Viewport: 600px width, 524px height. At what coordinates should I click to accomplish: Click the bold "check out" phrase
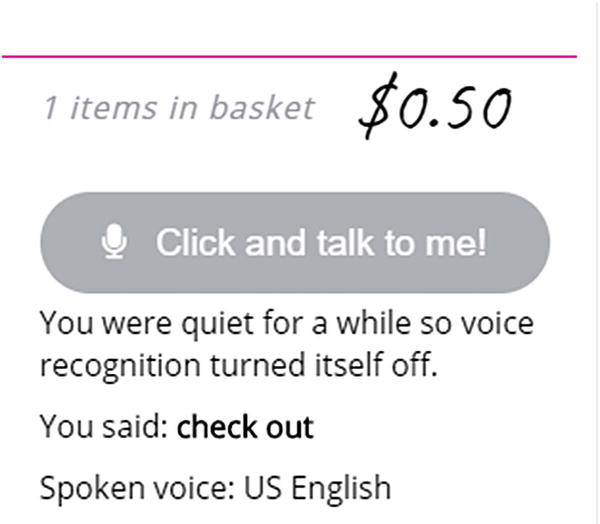245,428
